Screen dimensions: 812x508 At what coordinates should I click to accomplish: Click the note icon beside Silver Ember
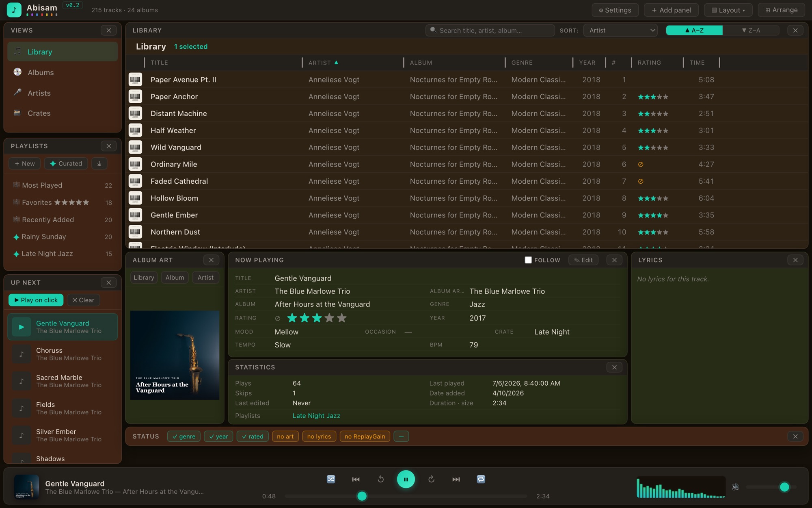[x=22, y=435]
